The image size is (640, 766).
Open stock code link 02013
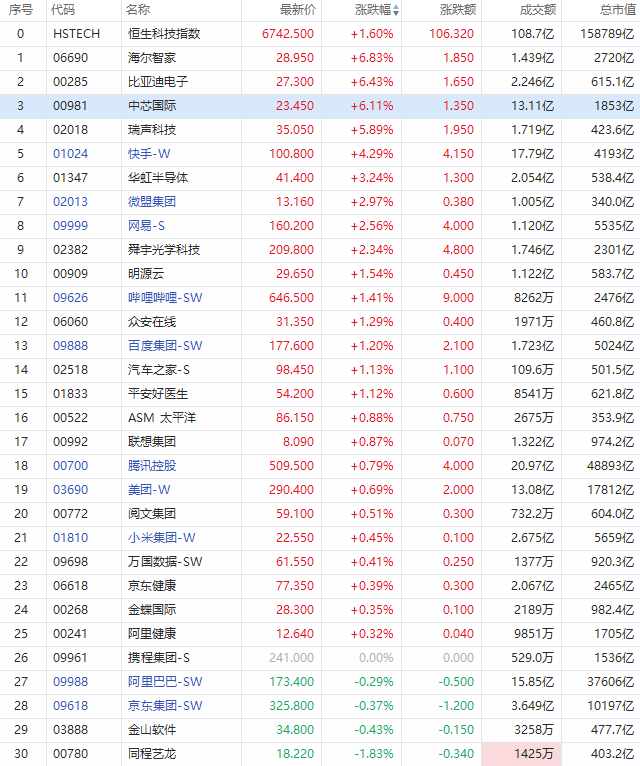[x=70, y=202]
